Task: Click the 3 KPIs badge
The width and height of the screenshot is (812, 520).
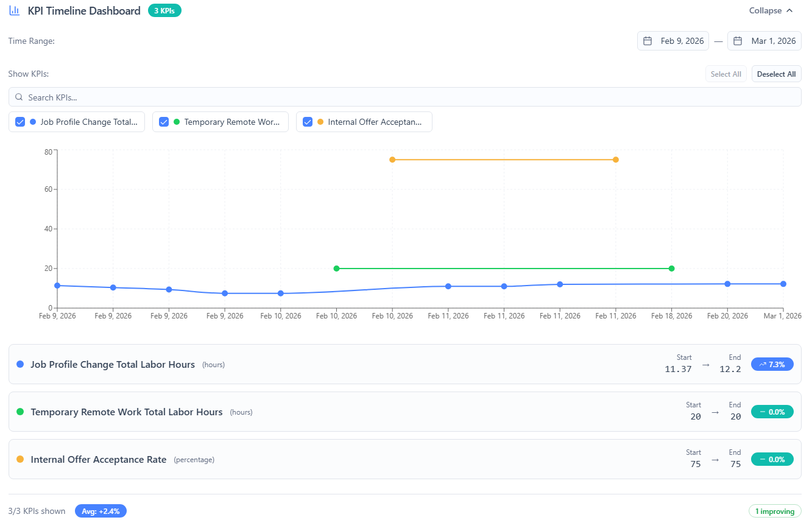Action: pos(164,10)
